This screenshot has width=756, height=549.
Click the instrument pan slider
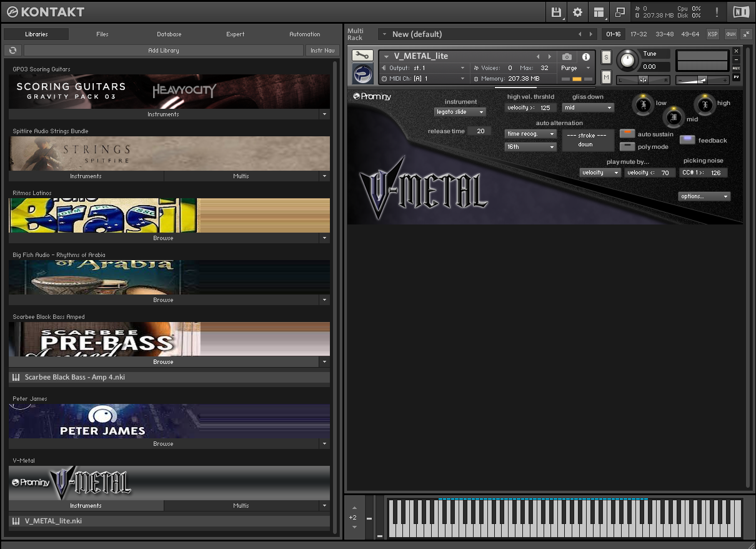click(x=643, y=80)
